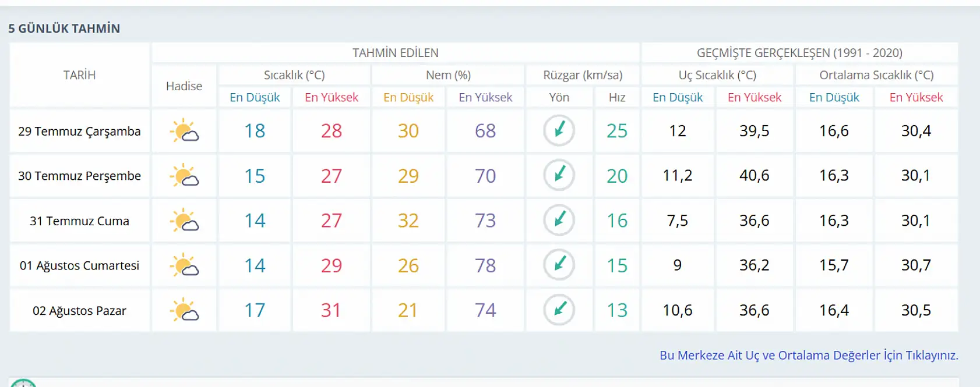Click the humidity value 73 for 31 Temmuz
Screen dimensions: 980x387
[x=485, y=221]
